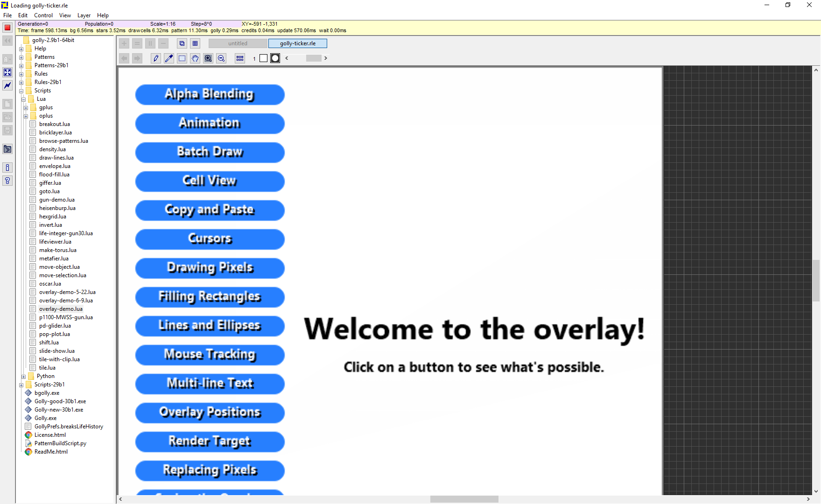Click the Duplicate Layer icon
821x504 pixels.
point(150,43)
